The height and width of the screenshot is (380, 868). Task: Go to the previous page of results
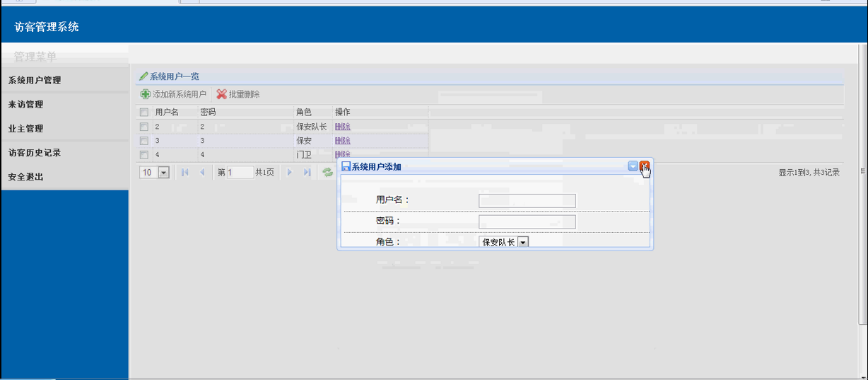[202, 172]
